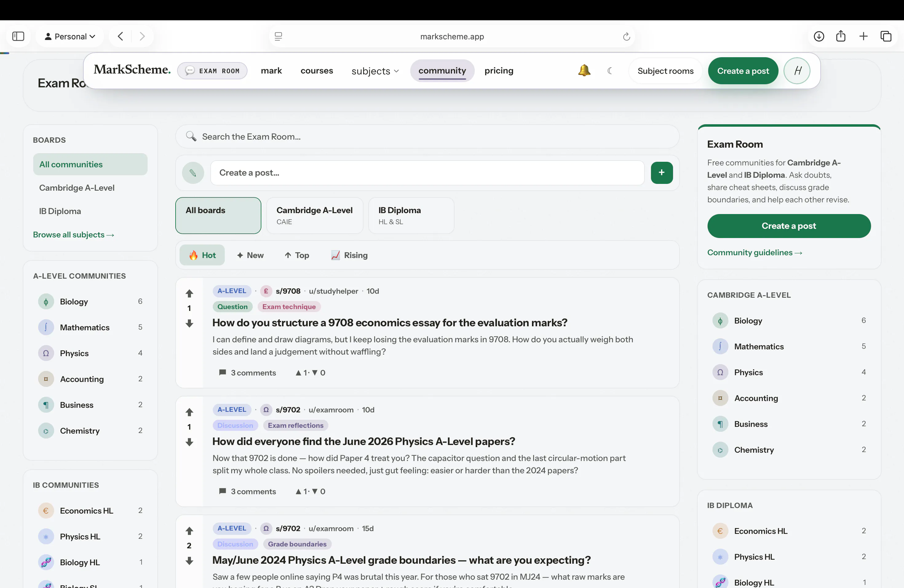Upvote the June 2026 Physics papers post
This screenshot has width=904, height=588.
[x=189, y=412]
